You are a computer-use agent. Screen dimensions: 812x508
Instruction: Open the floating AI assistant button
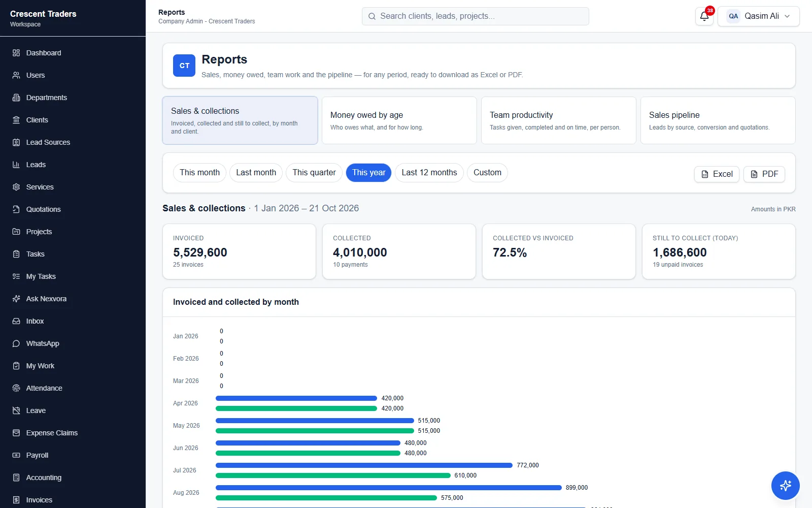pyautogui.click(x=786, y=486)
